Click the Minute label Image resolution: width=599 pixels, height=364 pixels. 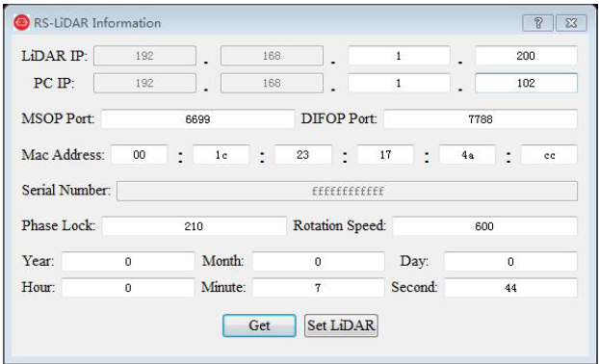[223, 287]
